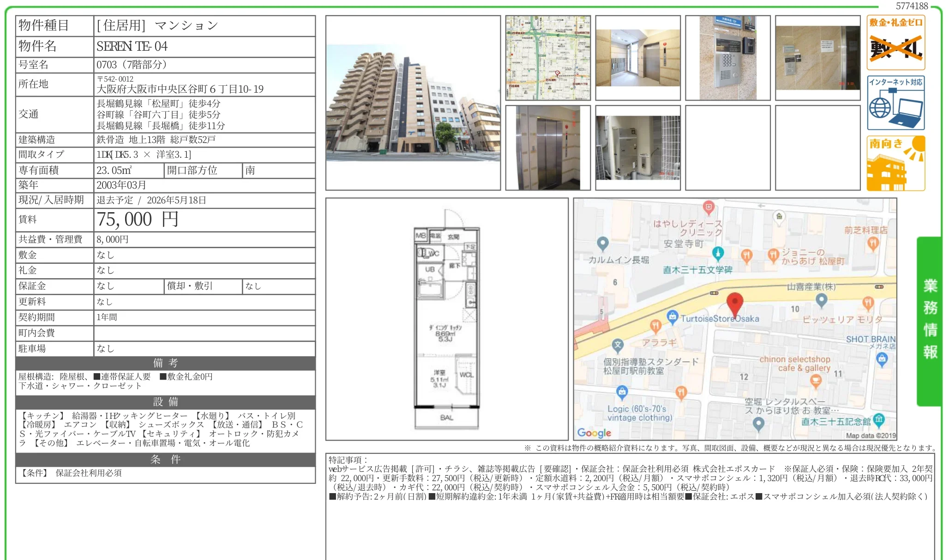
Task: Click TurtoiseStoreOsaka shopping marker on map
Action: [673, 316]
